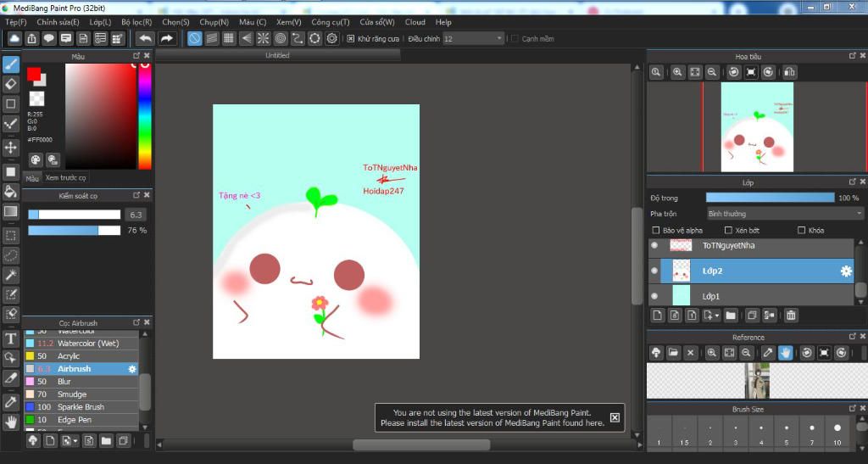Open image file in Reference panel

[673, 352]
